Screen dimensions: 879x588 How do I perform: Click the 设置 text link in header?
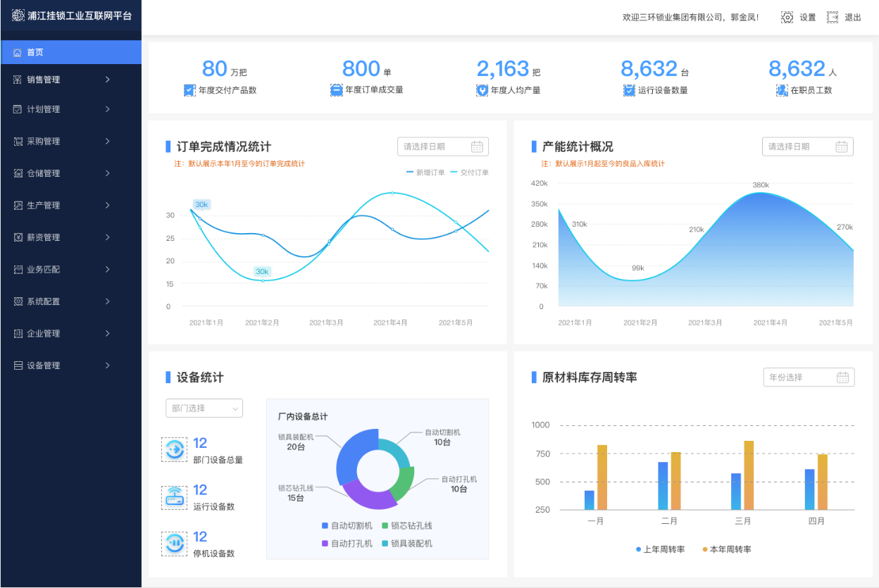(x=807, y=18)
